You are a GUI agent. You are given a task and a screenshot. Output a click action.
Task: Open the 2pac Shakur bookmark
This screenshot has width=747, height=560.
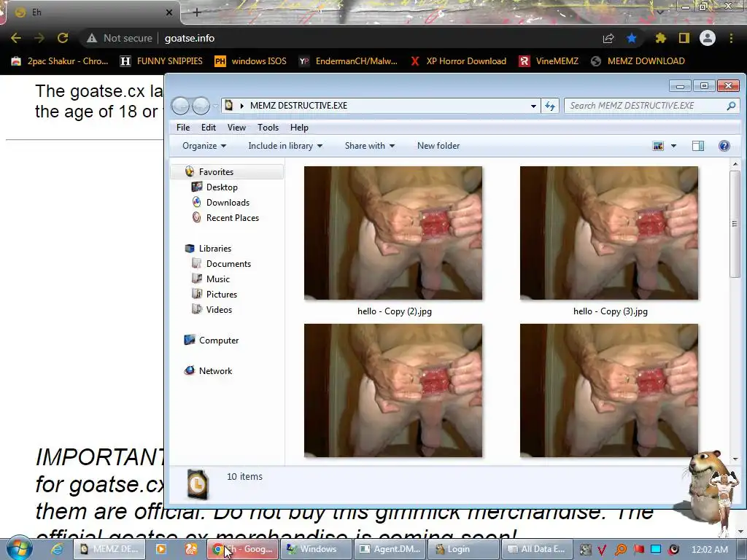[x=60, y=61]
